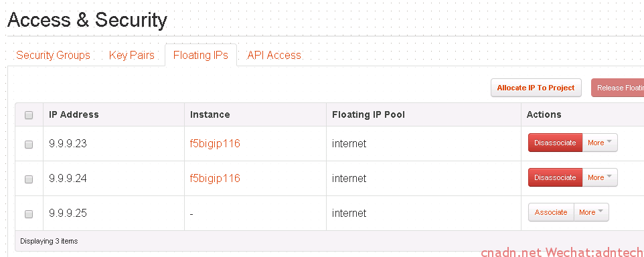Expand the More dropdown for 9.9.9.25

pyautogui.click(x=591, y=212)
